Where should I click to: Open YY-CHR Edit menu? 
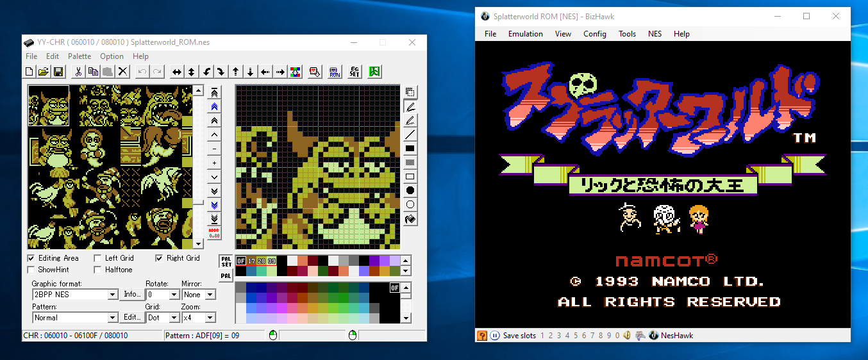[53, 56]
